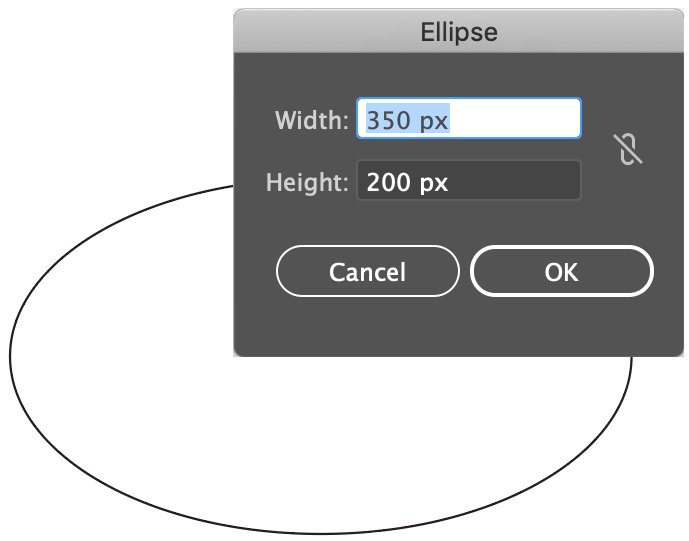Click the Width label text
The image size is (689, 541).
[311, 121]
